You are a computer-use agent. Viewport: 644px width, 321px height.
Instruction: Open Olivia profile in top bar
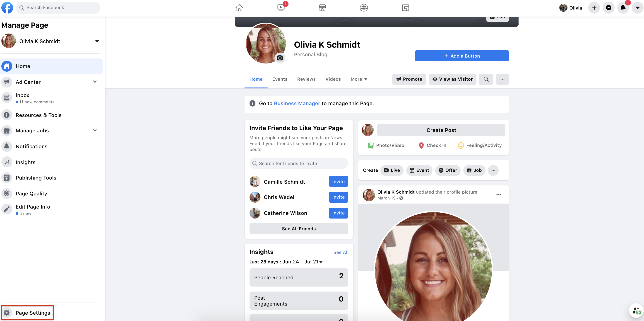point(570,8)
